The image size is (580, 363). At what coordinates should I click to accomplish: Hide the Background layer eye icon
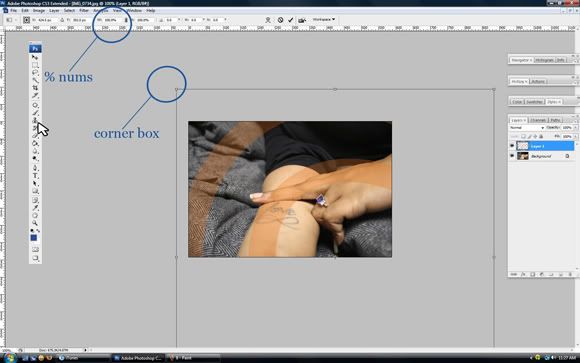click(512, 156)
